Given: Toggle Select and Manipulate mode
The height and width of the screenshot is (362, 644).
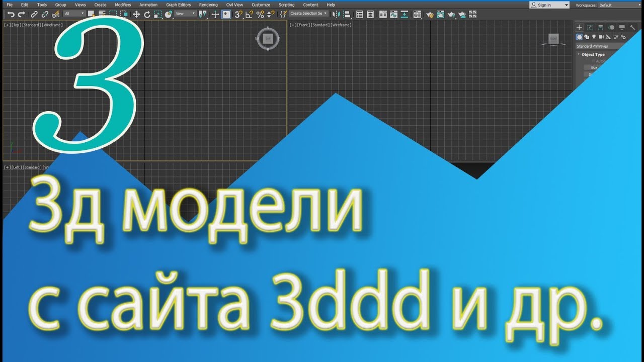Looking at the screenshot, I should (215, 14).
